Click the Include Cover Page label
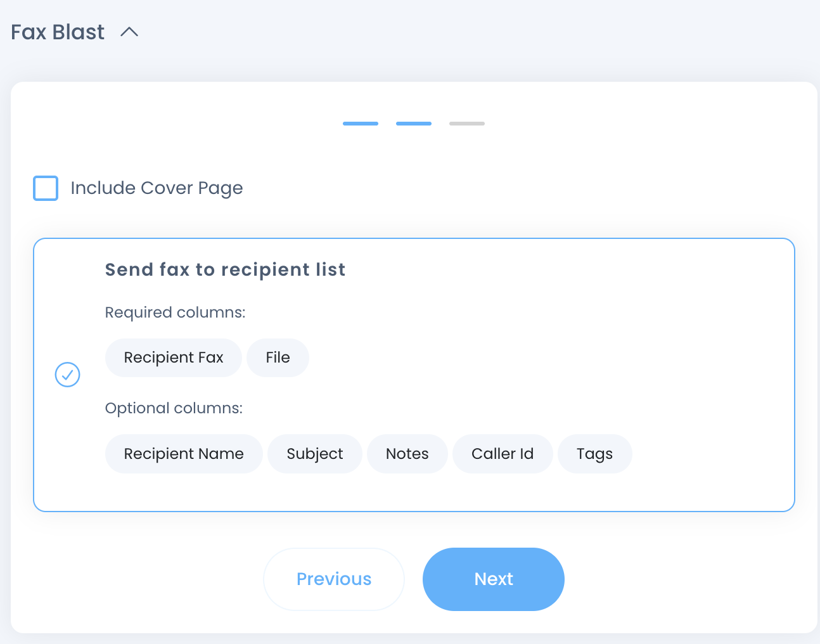Screen dimensions: 820x644 click(x=157, y=188)
